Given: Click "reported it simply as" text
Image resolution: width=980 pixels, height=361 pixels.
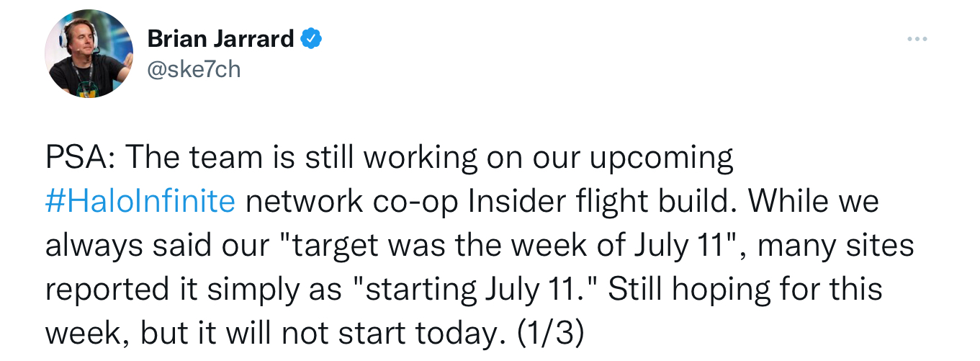Looking at the screenshot, I should click(x=193, y=290).
